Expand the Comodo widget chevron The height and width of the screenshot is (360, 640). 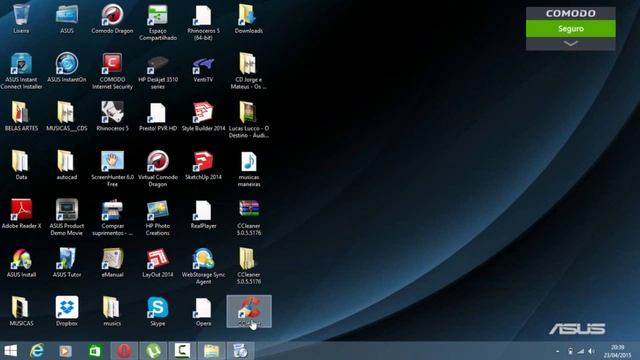[x=571, y=44]
